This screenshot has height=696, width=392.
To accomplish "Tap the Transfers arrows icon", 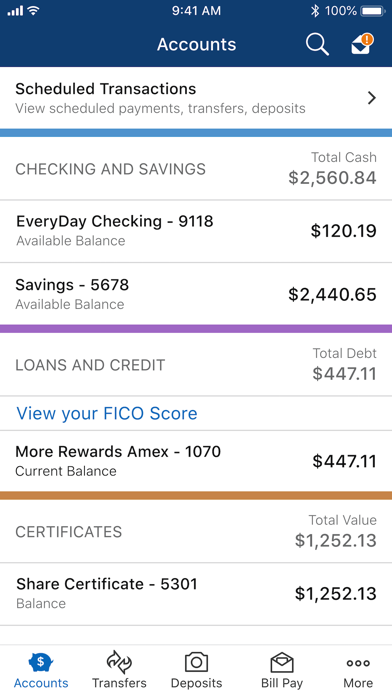I will [119, 662].
